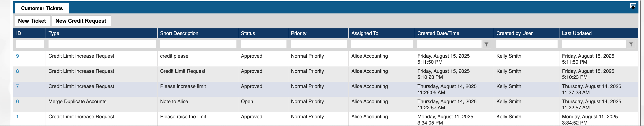This screenshot has width=644, height=126.
Task: Open ticket ID 6 link
Action: [x=17, y=101]
